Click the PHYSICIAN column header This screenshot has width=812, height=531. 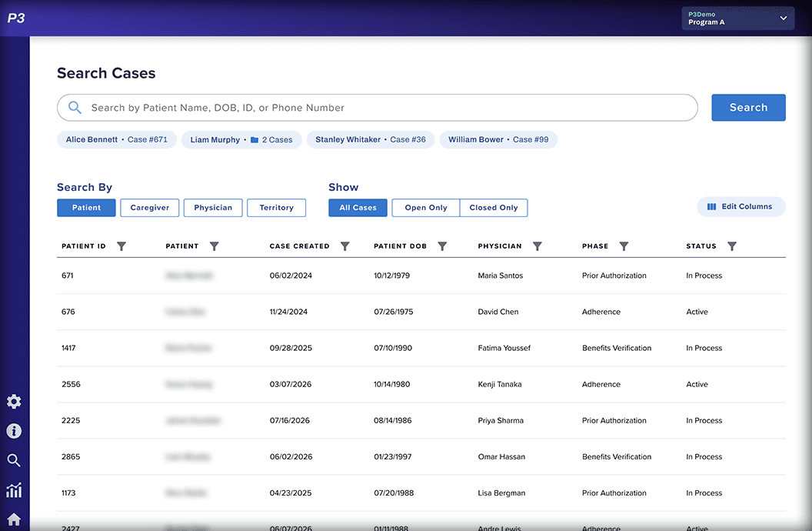[x=500, y=246]
